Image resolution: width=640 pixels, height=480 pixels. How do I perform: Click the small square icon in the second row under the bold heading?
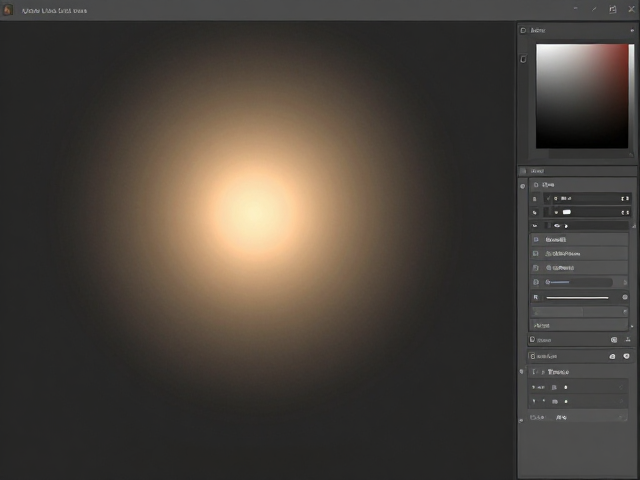[555, 402]
